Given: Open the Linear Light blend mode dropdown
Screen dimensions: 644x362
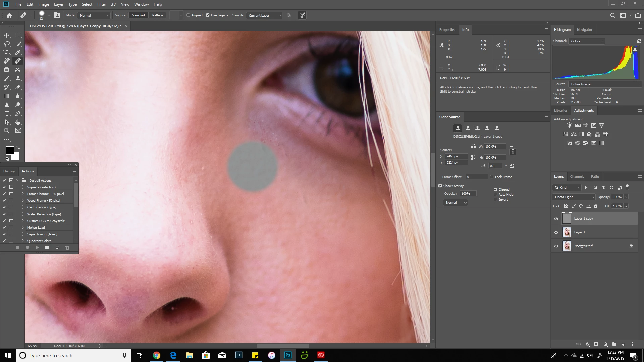Looking at the screenshot, I should 574,197.
